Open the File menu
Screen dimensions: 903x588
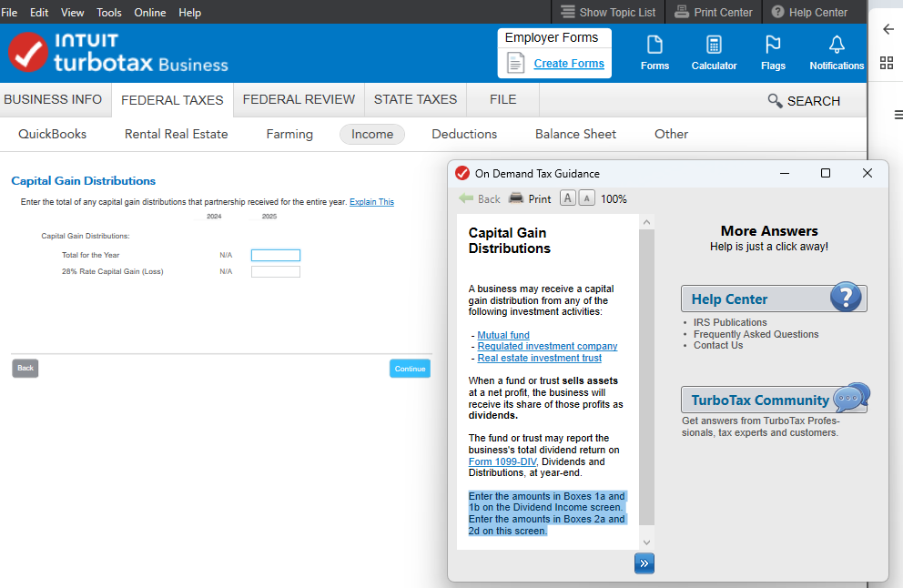tap(9, 12)
